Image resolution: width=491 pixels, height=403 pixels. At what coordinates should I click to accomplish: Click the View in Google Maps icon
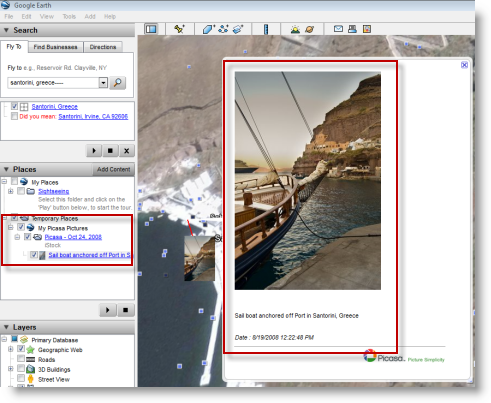click(367, 29)
